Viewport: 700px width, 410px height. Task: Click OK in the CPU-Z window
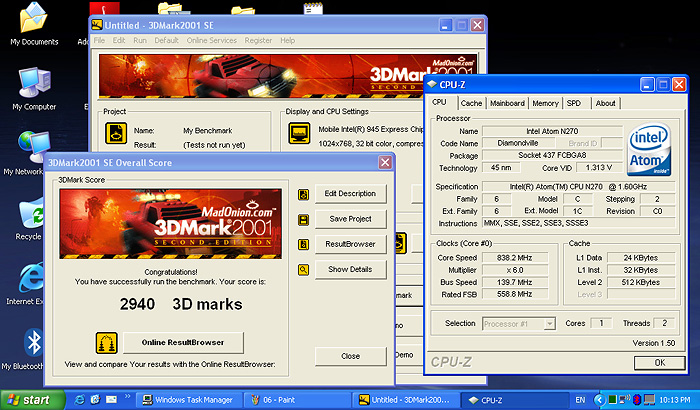[659, 363]
